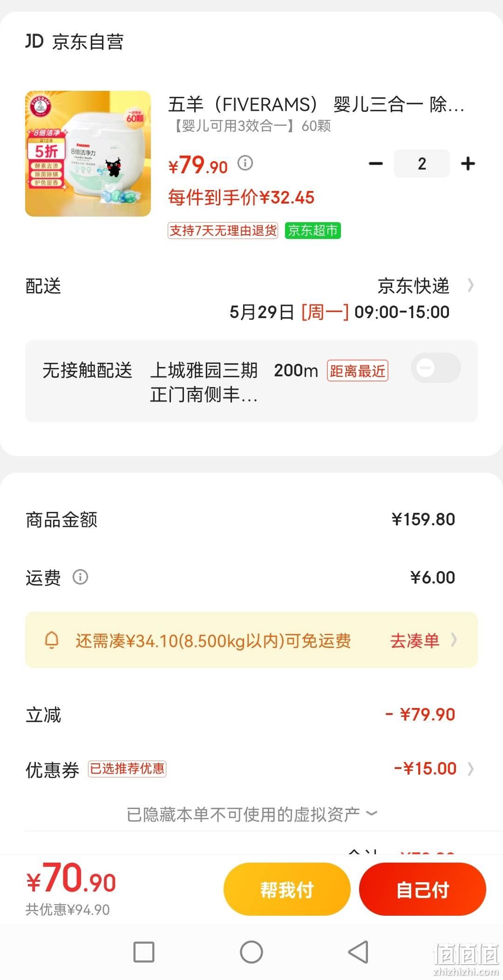Image resolution: width=503 pixels, height=980 pixels.
Task: Tap the 自己付 pay button
Action: [x=422, y=889]
